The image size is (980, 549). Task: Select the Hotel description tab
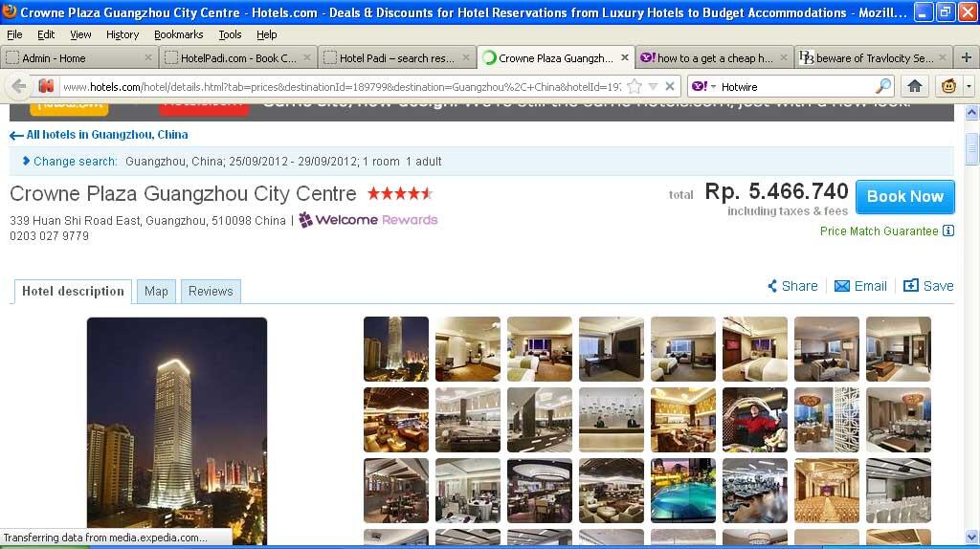[x=73, y=291]
